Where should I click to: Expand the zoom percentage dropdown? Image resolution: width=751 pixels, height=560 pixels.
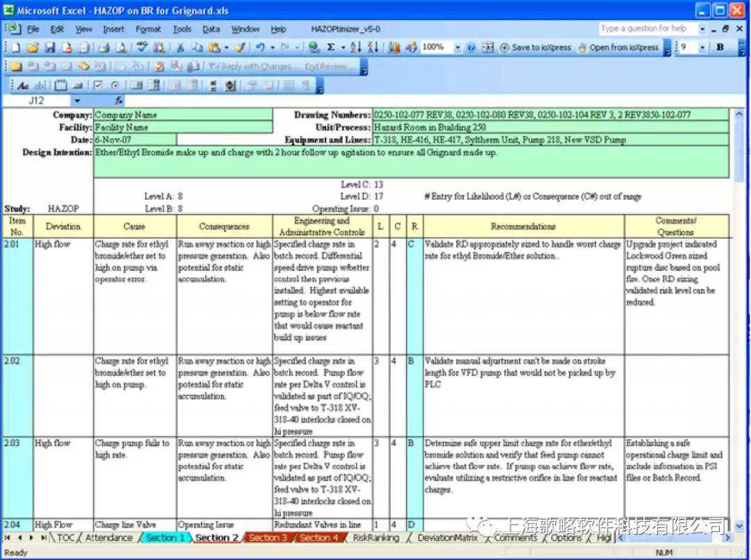coord(458,48)
